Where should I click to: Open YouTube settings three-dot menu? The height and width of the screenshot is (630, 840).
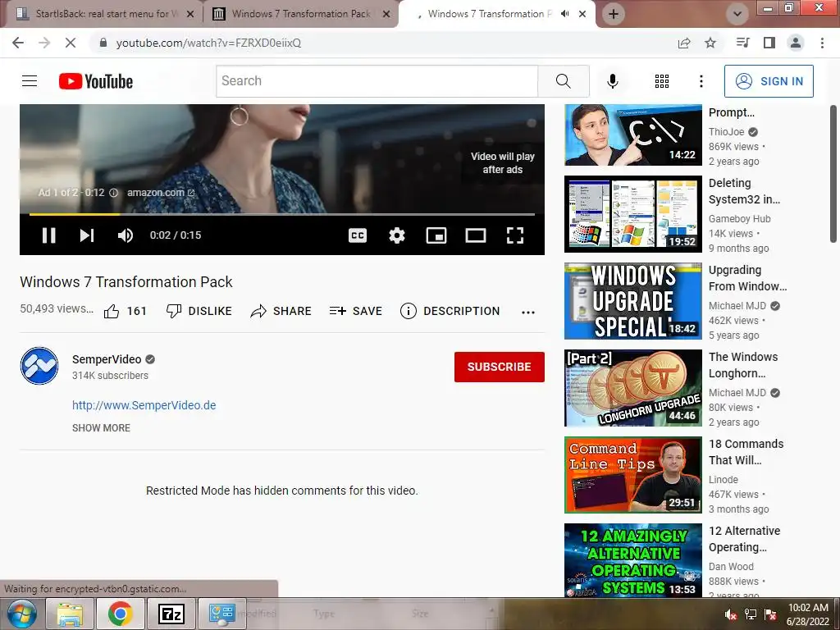pos(701,81)
